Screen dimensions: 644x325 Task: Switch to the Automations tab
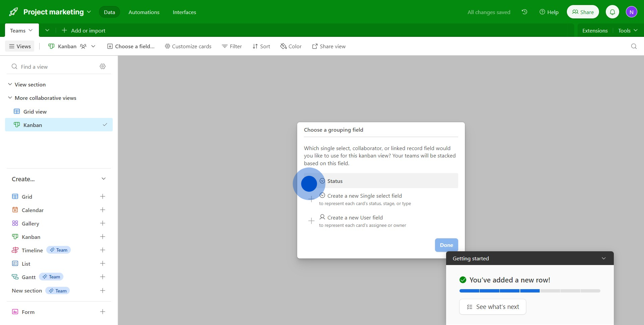pos(144,12)
